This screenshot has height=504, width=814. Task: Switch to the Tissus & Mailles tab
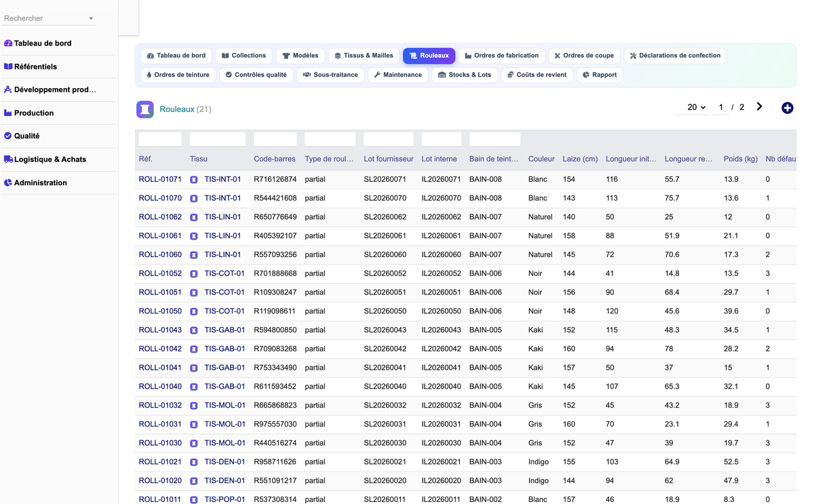(x=364, y=56)
